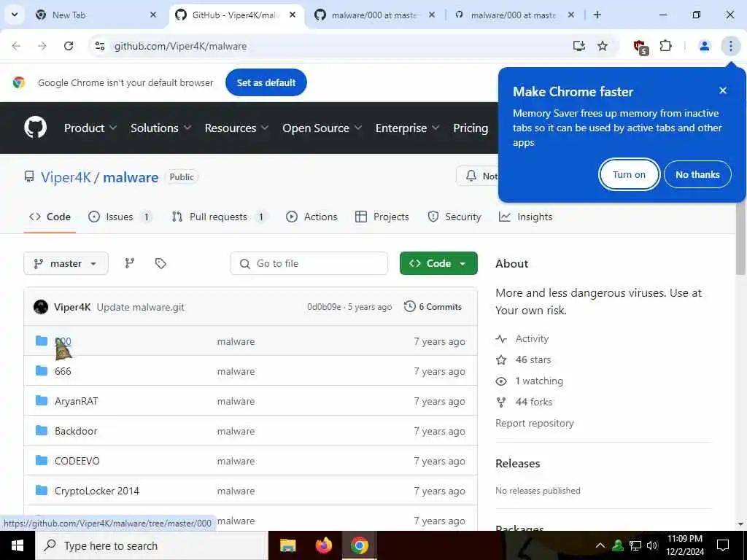Expand the Solutions menu
747x560 pixels.
coord(161,128)
